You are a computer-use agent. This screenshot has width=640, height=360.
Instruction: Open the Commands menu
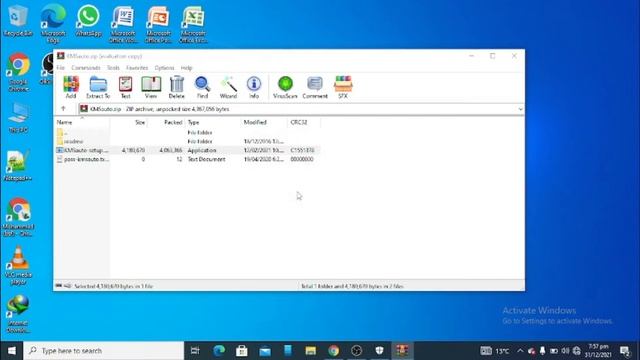coord(86,68)
